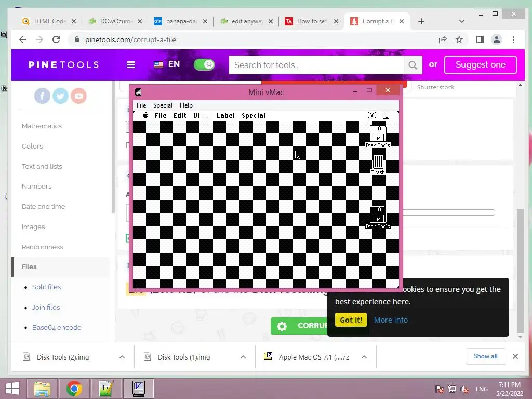The image size is (532, 399).
Task: Open the Application menu icon beside Balloon Help
Action: pyautogui.click(x=386, y=115)
